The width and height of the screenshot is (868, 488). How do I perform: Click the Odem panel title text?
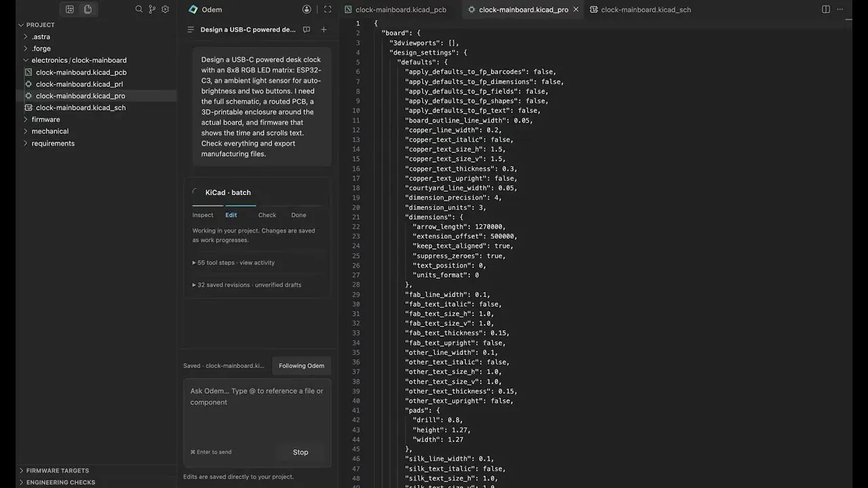(x=212, y=9)
